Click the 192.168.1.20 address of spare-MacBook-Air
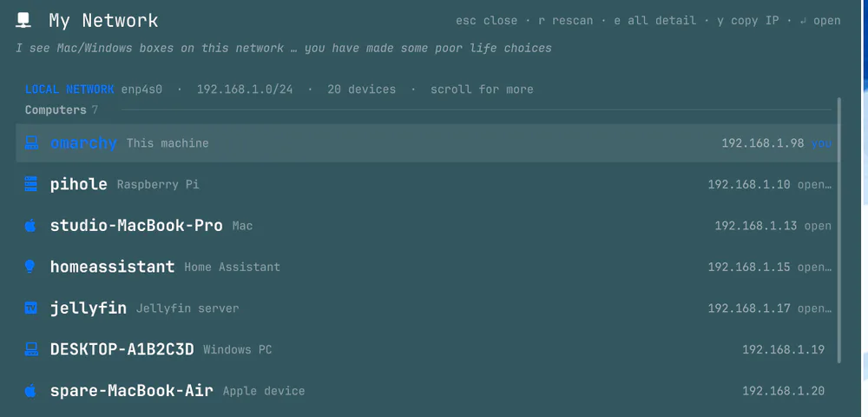 [x=783, y=391]
